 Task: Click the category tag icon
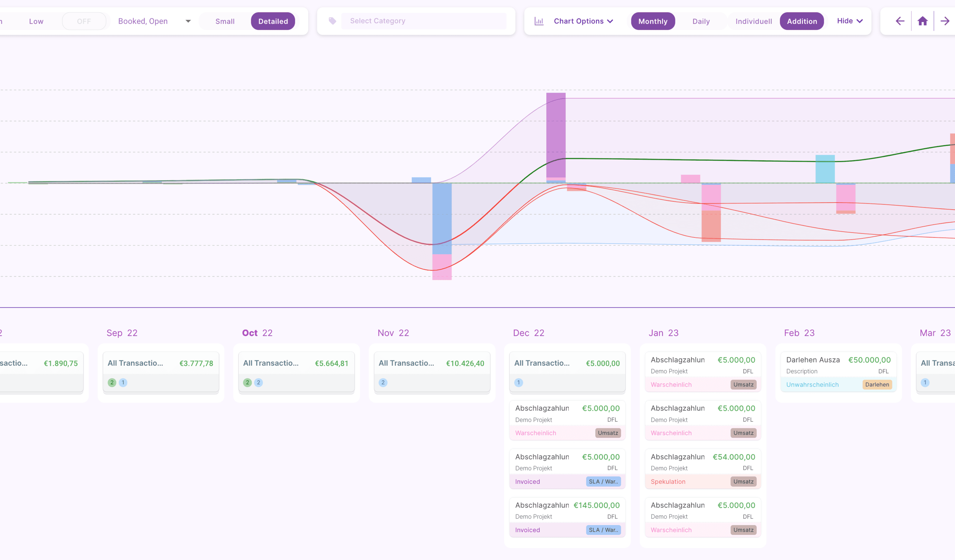pyautogui.click(x=332, y=21)
